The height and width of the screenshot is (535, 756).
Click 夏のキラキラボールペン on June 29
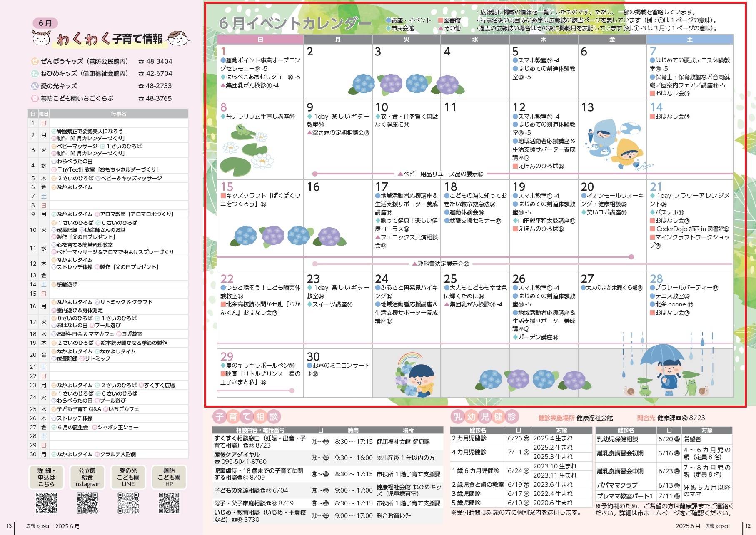tap(257, 366)
